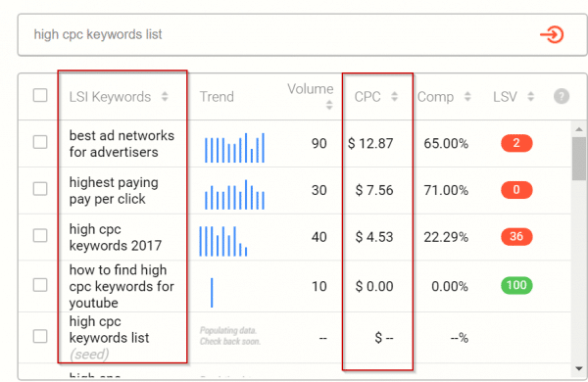This screenshot has height=382, width=588.
Task: Click the competition value 22.29%
Action: pyautogui.click(x=446, y=237)
